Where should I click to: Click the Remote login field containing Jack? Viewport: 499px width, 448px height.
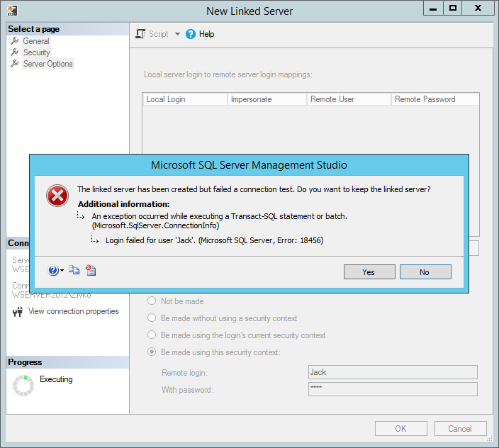393,372
